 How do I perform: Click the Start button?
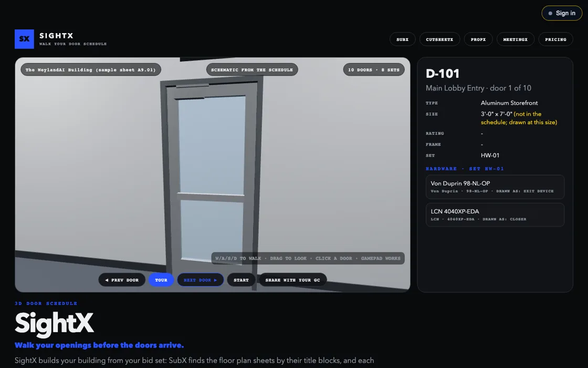coord(241,280)
